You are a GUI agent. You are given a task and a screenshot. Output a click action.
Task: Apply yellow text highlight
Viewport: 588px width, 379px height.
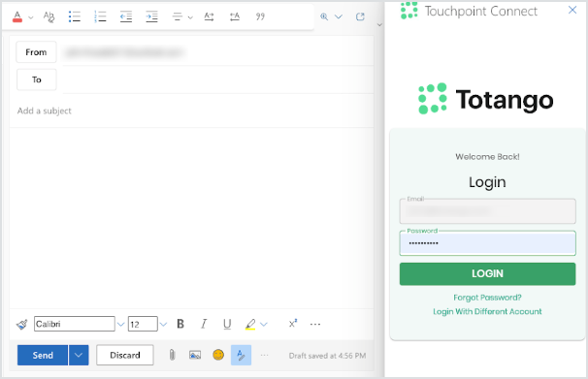point(250,324)
